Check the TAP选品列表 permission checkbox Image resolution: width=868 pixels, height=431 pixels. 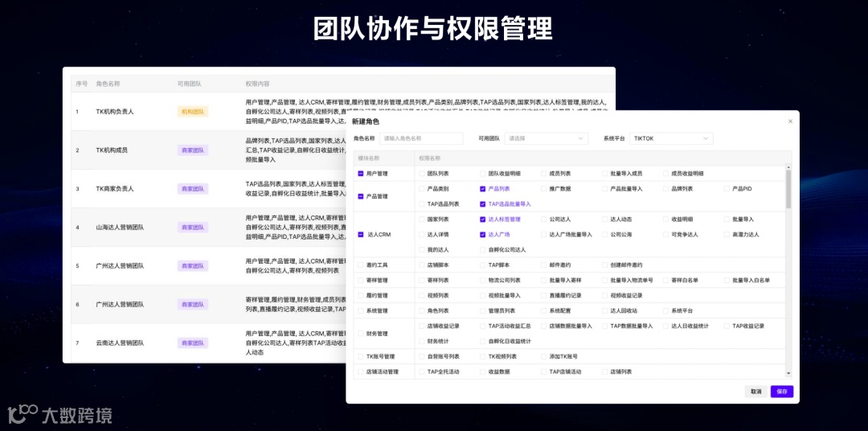click(x=422, y=204)
